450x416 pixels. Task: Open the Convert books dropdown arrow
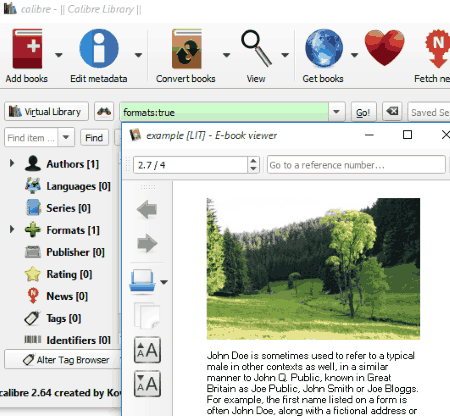click(226, 55)
